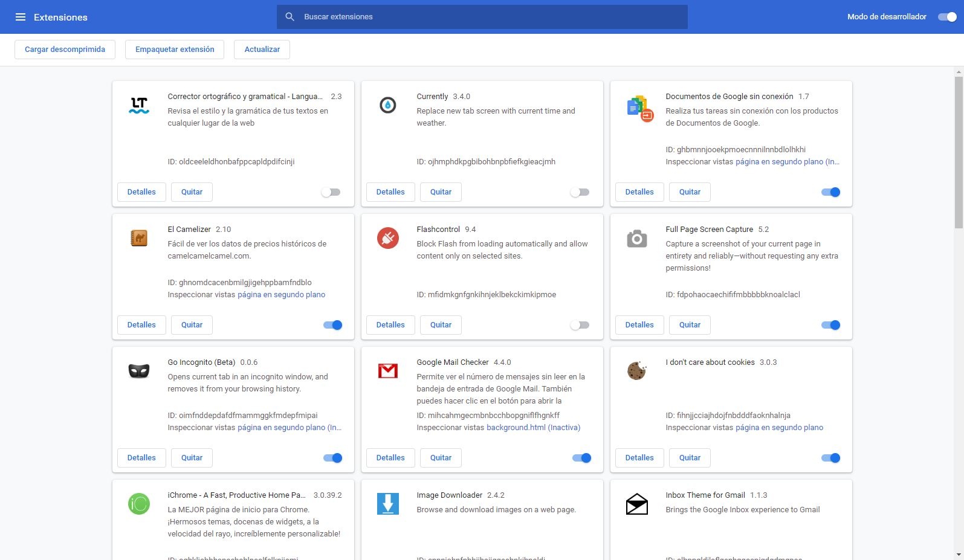Click the vertical scrollbar thumb
The height and width of the screenshot is (560, 964).
[959, 152]
